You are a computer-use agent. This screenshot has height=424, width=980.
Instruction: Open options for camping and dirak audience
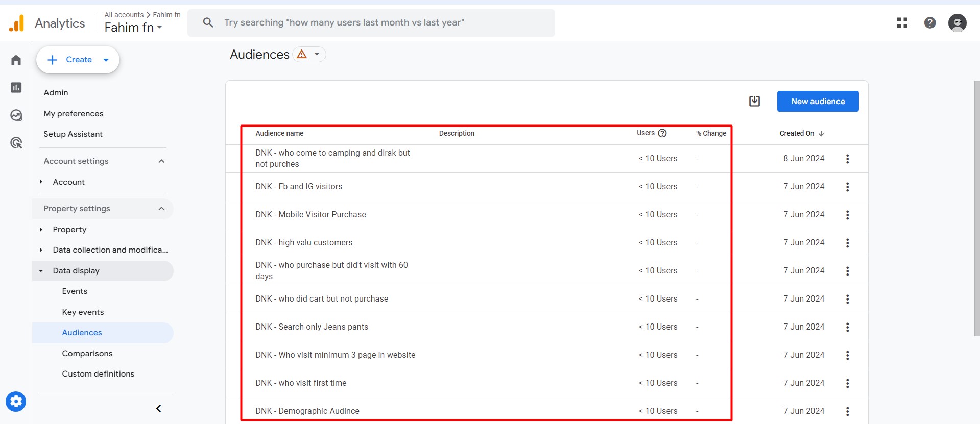point(847,159)
